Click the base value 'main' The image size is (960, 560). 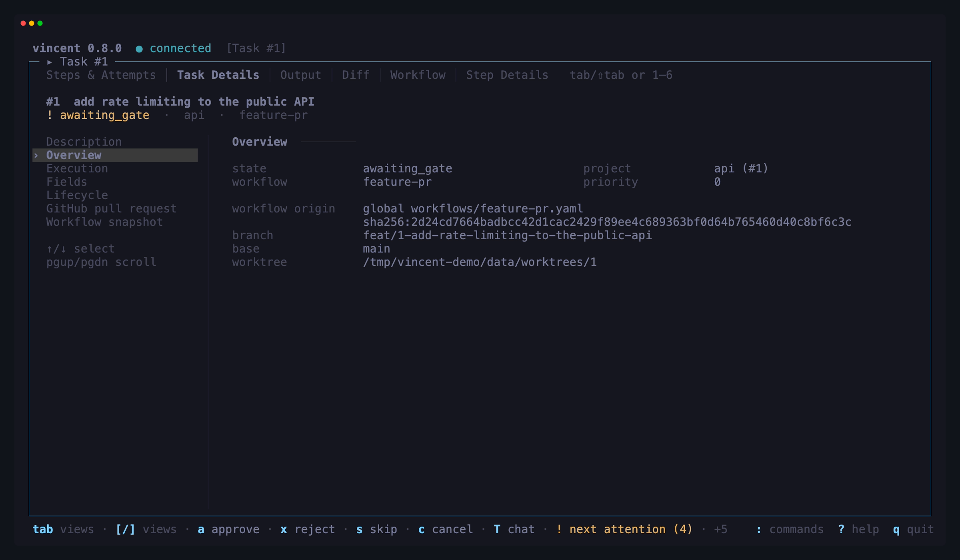(x=376, y=249)
